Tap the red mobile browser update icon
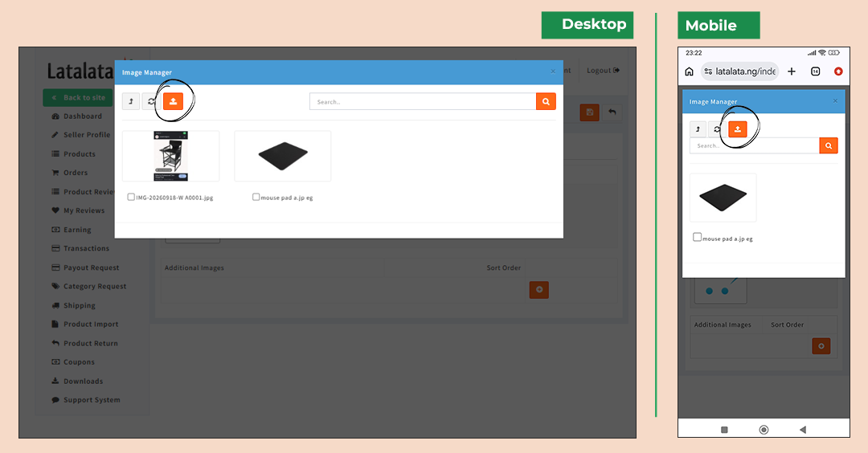868x453 pixels. coord(838,71)
